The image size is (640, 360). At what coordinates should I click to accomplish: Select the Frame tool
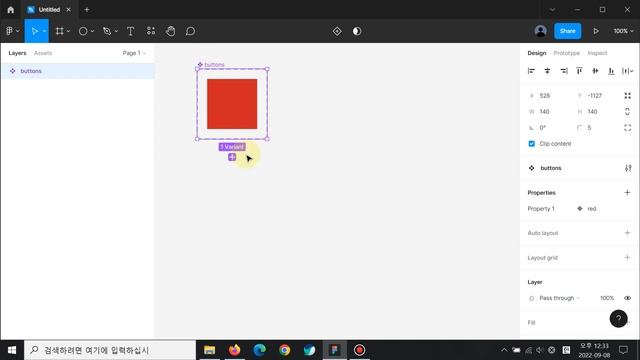click(x=60, y=31)
